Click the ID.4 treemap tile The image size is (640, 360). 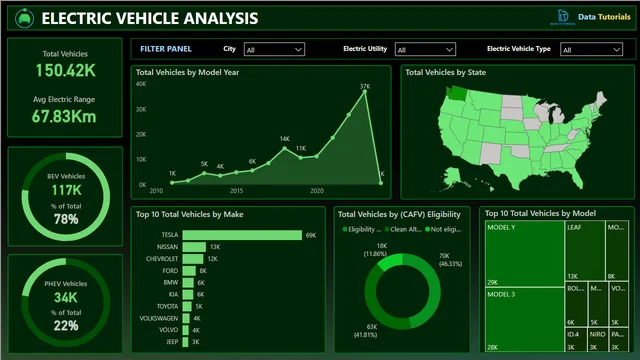(576, 340)
